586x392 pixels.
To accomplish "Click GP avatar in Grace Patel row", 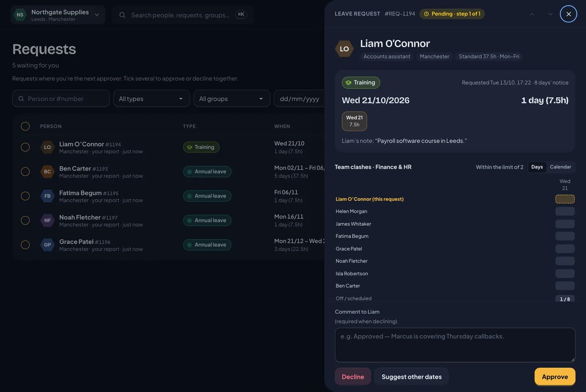I will click(x=47, y=245).
